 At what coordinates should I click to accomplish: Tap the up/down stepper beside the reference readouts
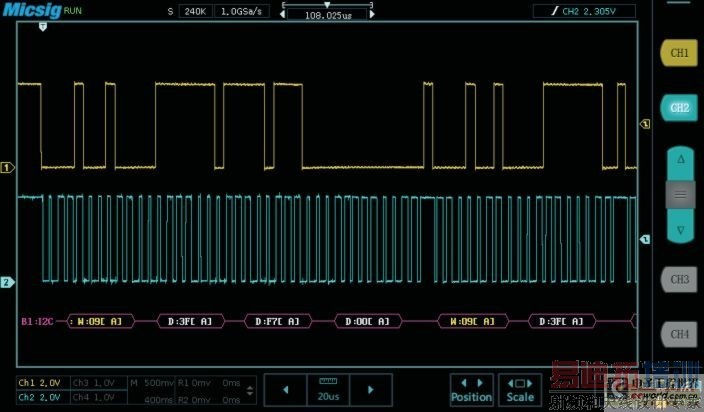tap(250, 390)
